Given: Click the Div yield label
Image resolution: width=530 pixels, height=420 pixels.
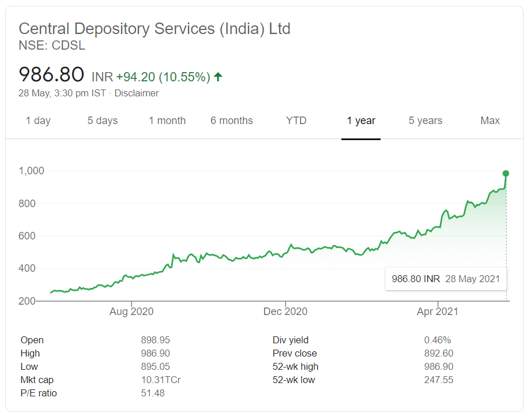Looking at the screenshot, I should click(291, 340).
